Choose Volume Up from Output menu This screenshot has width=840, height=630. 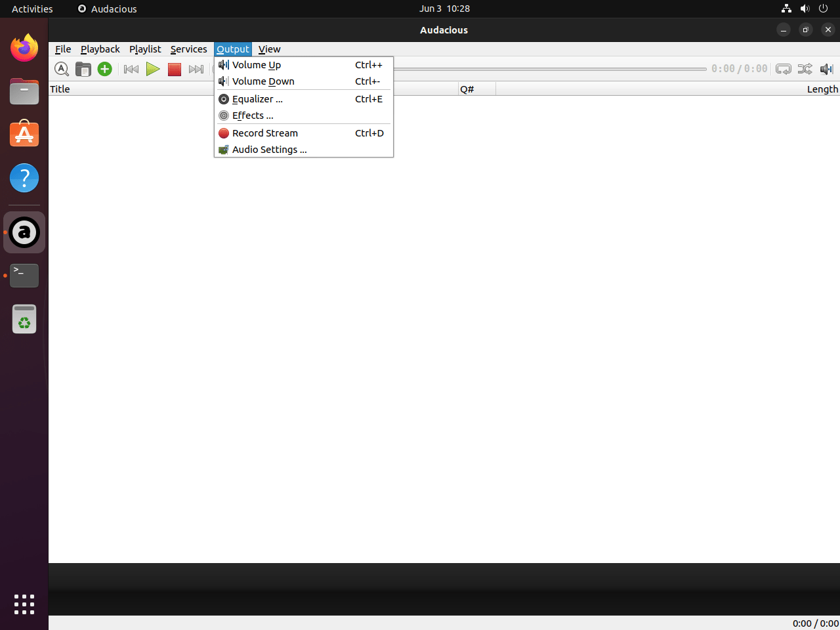(257, 65)
